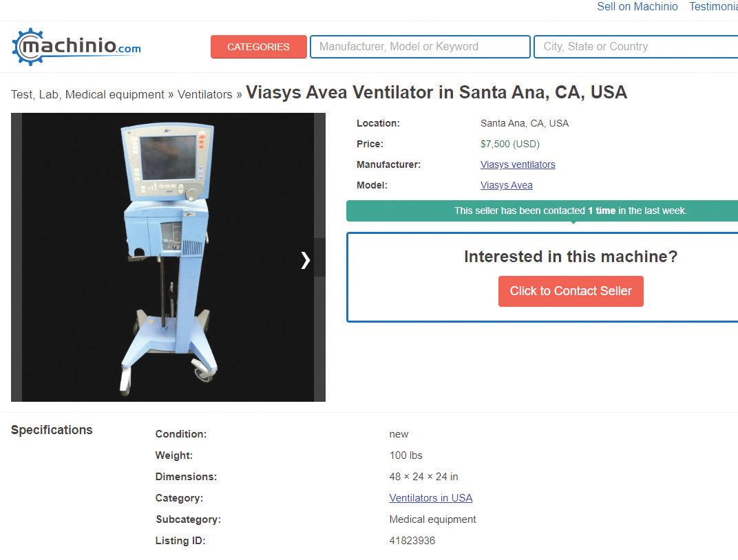The image size is (738, 560).
Task: Focus the Manufacturer, Model or Keyword field
Action: pos(420,47)
